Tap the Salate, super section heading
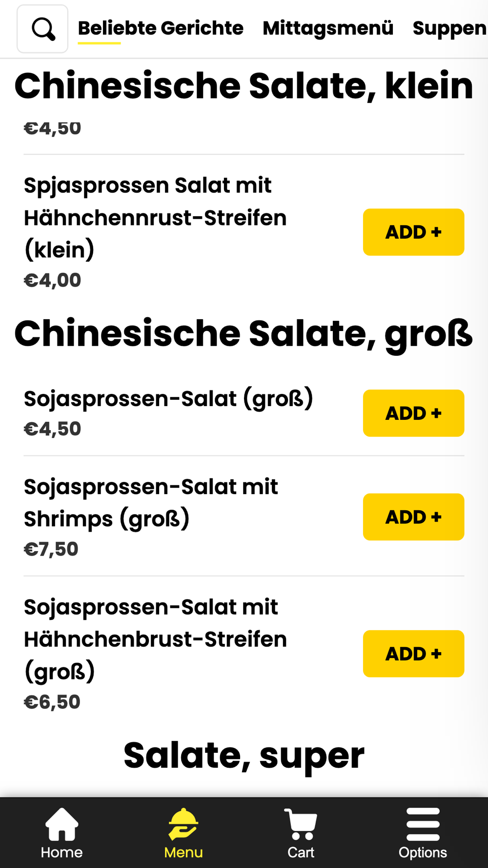This screenshot has height=868, width=488. [244, 756]
